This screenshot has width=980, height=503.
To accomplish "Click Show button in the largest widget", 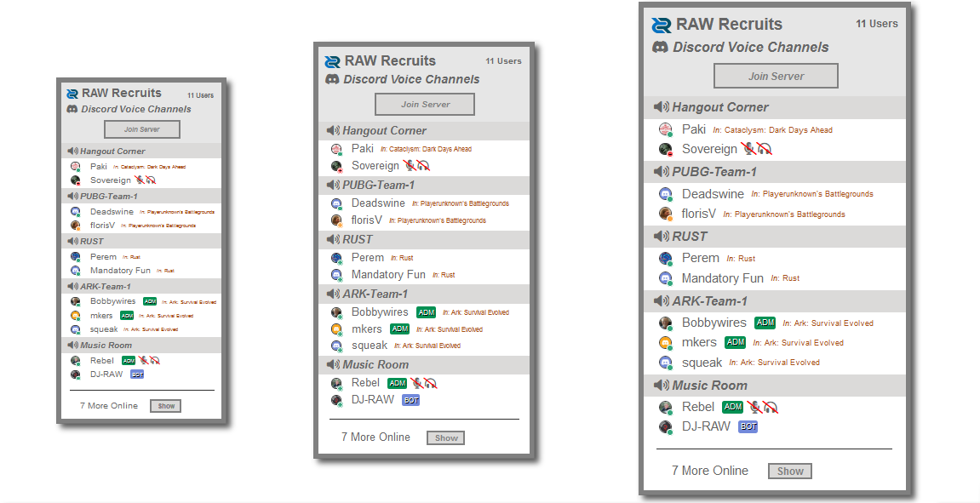I will (x=790, y=472).
